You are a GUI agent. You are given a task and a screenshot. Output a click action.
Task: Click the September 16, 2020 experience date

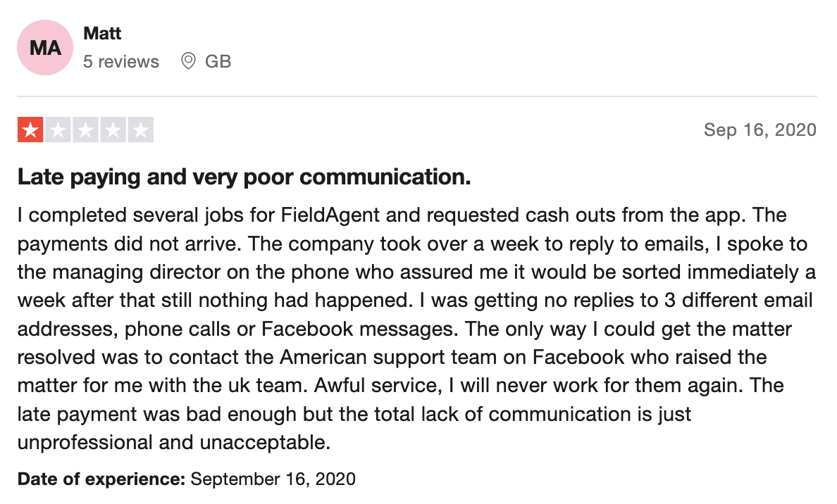point(273,479)
